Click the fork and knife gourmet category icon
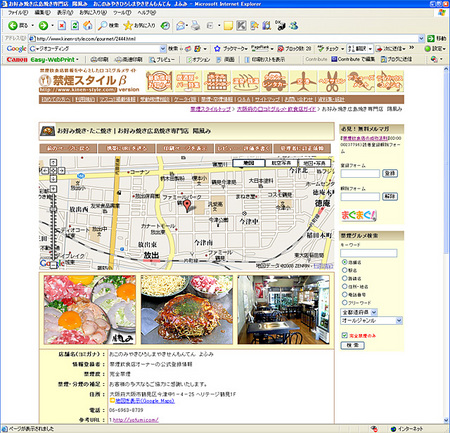Viewport: 450px width, 433px height. tap(159, 81)
